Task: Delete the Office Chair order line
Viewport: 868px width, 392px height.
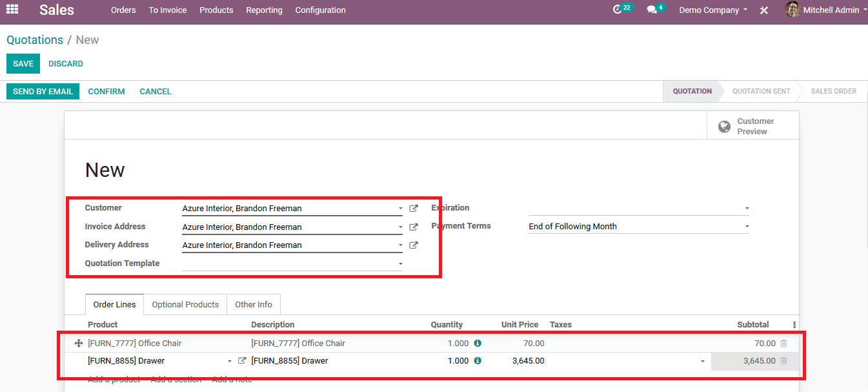Action: click(x=783, y=343)
